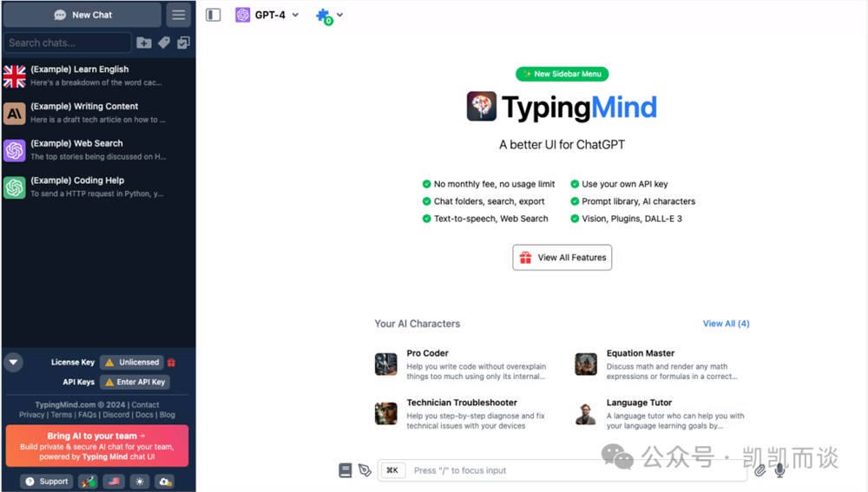868x492 pixels.
Task: Click the Pro Coder avatar thumbnail
Action: pos(386,364)
